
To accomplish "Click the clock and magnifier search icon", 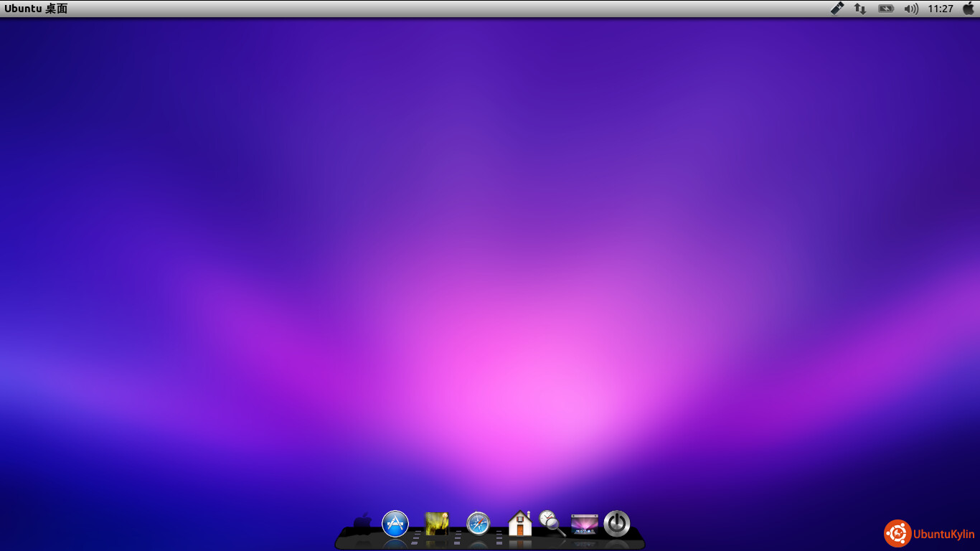I will (552, 522).
